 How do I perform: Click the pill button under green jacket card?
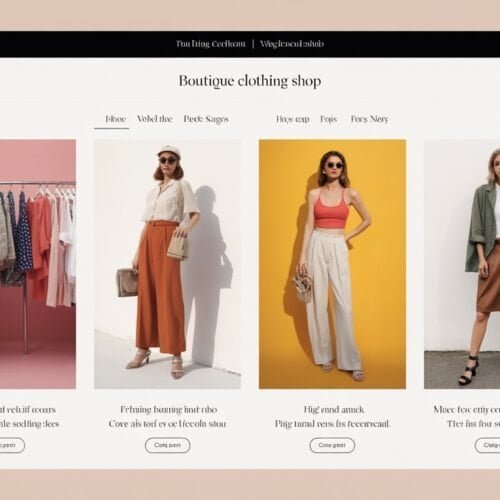tap(487, 445)
